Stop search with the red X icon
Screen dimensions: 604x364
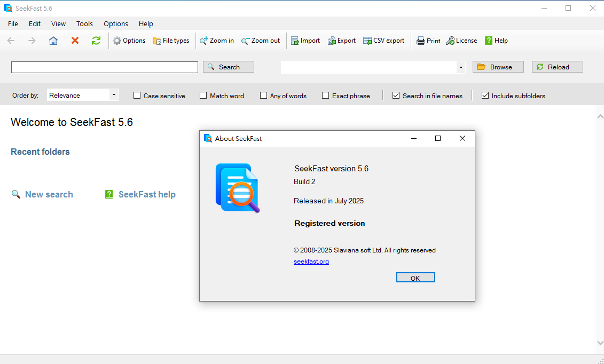tap(75, 41)
